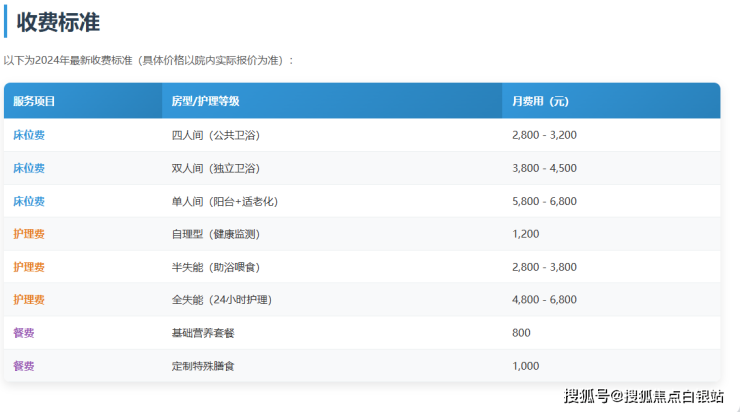Image resolution: width=740 pixels, height=412 pixels.
Task: Click the 月费用（元） column header
Action: coord(540,102)
